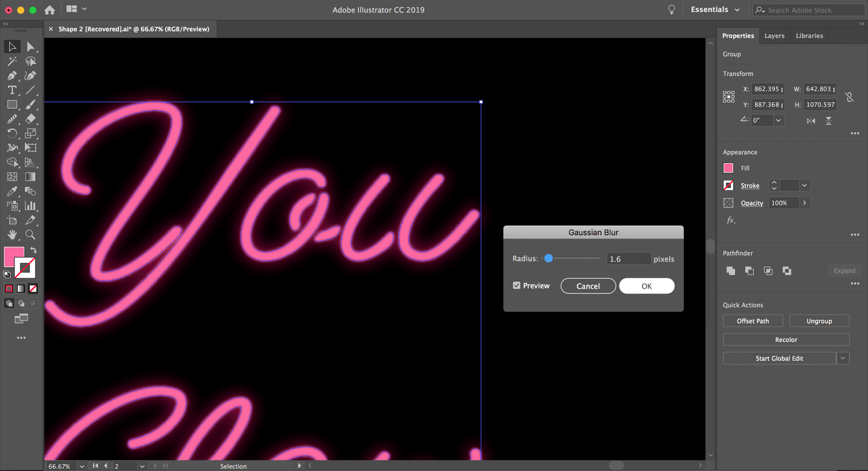Click the fx effects icon in Appearance

(731, 220)
